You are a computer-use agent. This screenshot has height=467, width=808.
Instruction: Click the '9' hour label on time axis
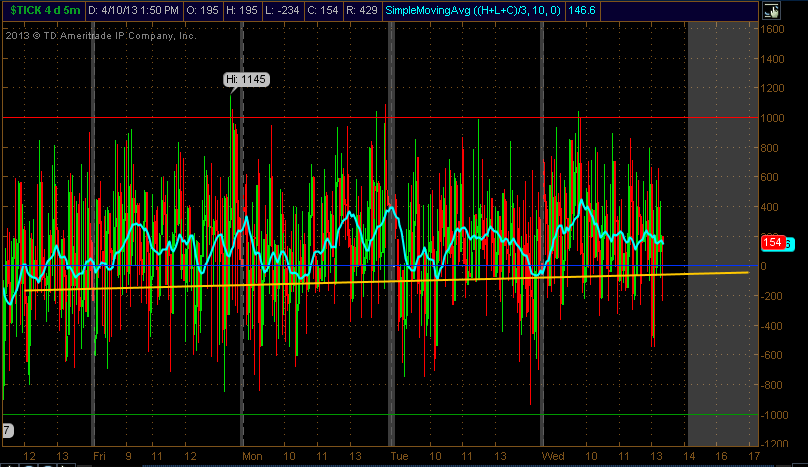pos(128,456)
